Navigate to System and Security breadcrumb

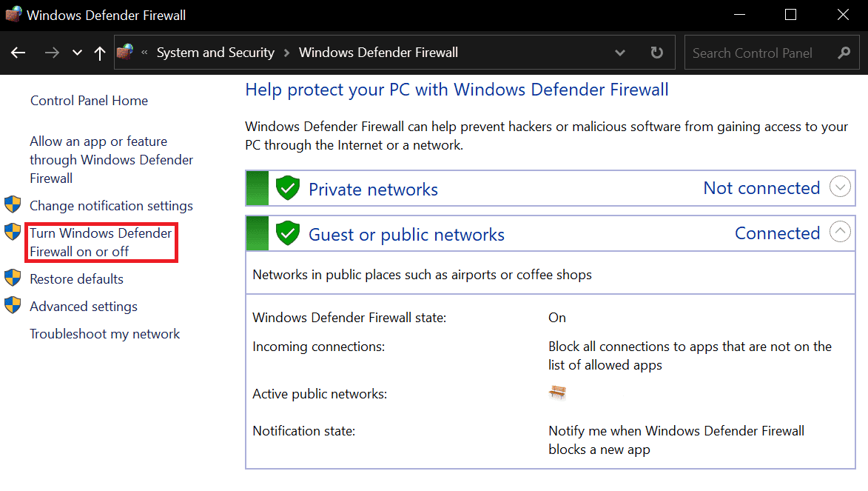coord(215,52)
